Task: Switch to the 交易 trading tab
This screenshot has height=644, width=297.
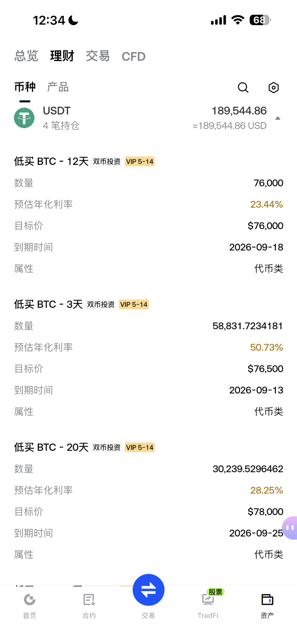Action: pos(98,56)
